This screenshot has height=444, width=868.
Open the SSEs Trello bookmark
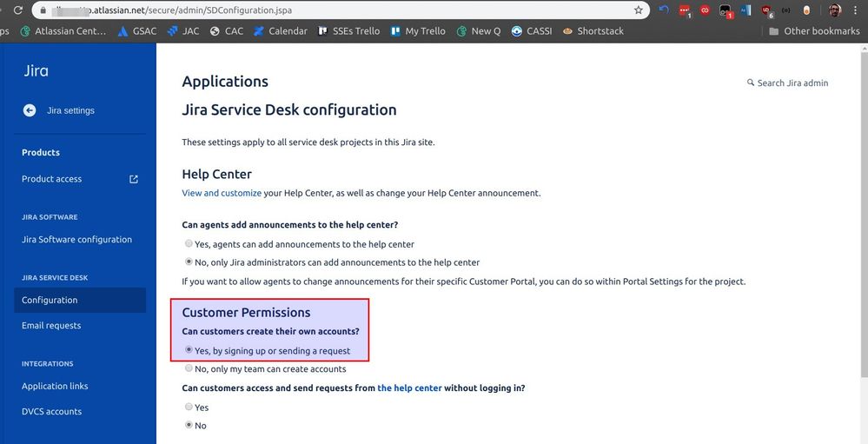pos(349,31)
